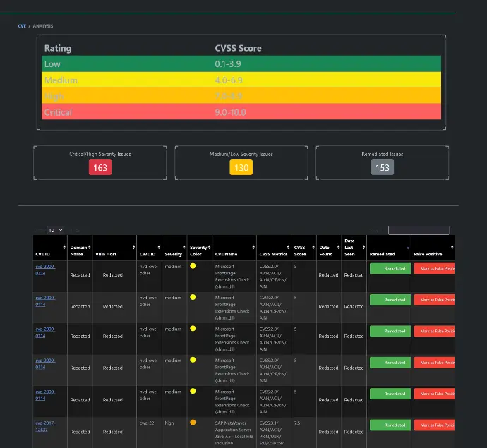Select the red Critical rating row
This screenshot has height=448, width=487.
point(241,111)
